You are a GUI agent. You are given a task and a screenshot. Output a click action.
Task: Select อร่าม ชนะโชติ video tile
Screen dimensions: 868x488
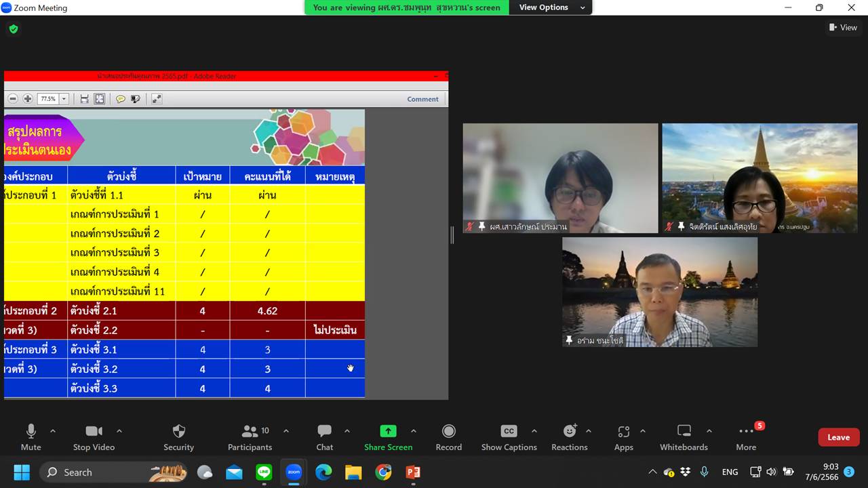(x=660, y=292)
